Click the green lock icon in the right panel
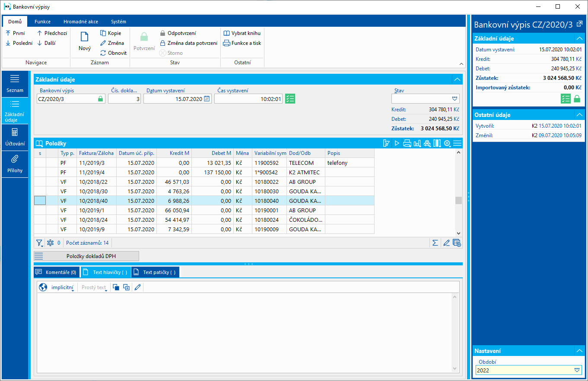 (577, 99)
